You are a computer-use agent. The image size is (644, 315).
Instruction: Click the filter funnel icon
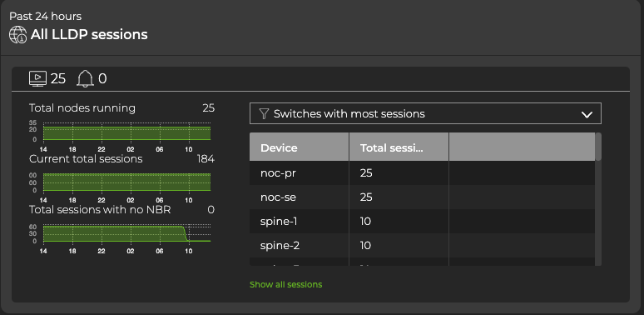point(264,114)
